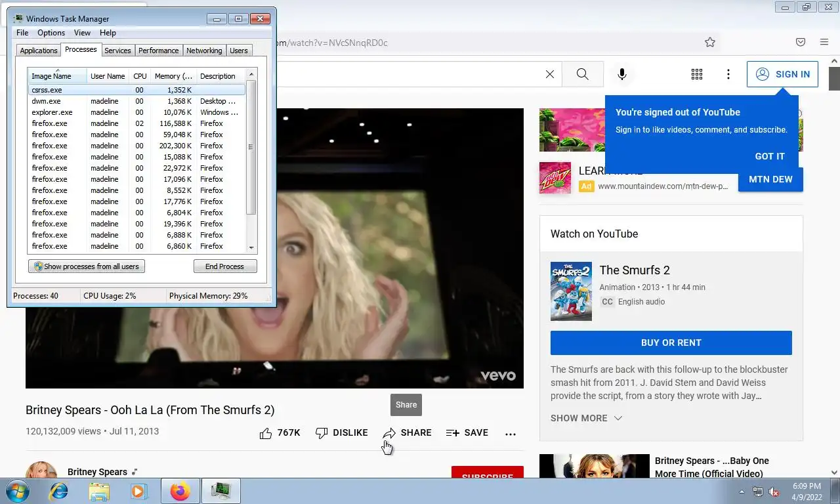840x504 pixels.
Task: Open Task Manager View menu
Action: [x=82, y=33]
